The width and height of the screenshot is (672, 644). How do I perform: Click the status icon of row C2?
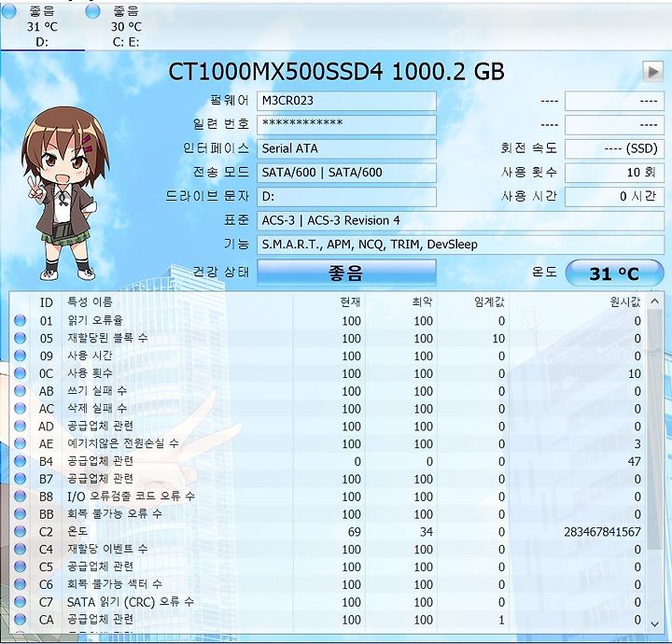[20, 531]
